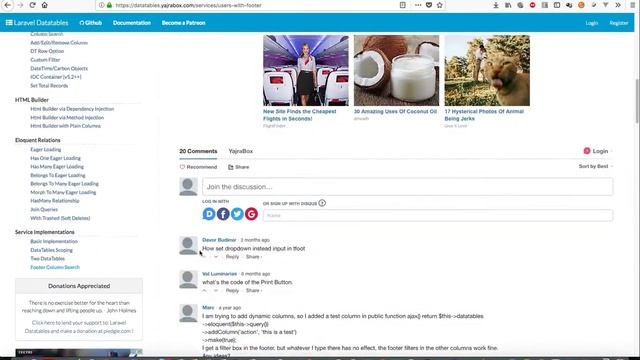Open DataTables Scoping sidebar link
The width and height of the screenshot is (640, 360).
(x=51, y=250)
